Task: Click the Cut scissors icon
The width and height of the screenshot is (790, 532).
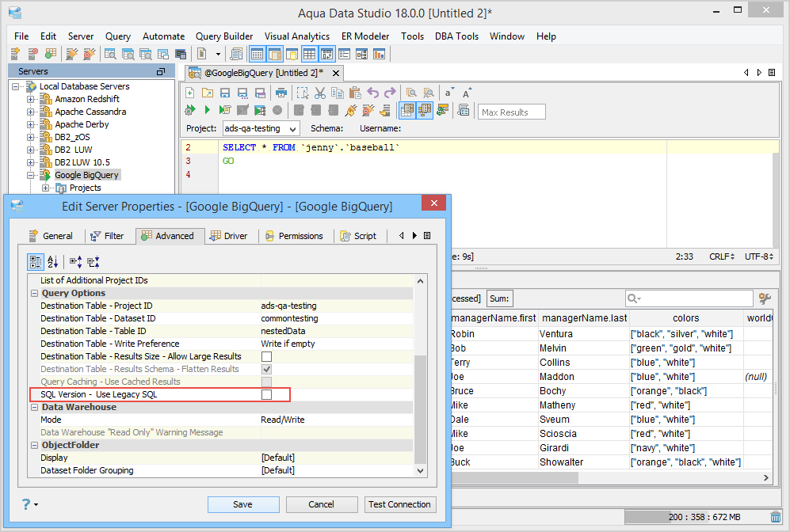Action: tap(320, 93)
